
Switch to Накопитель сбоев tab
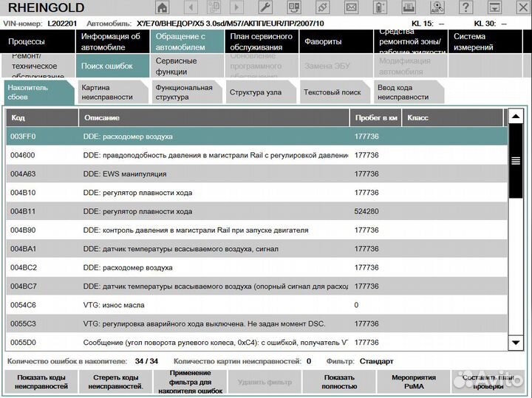[x=39, y=92]
